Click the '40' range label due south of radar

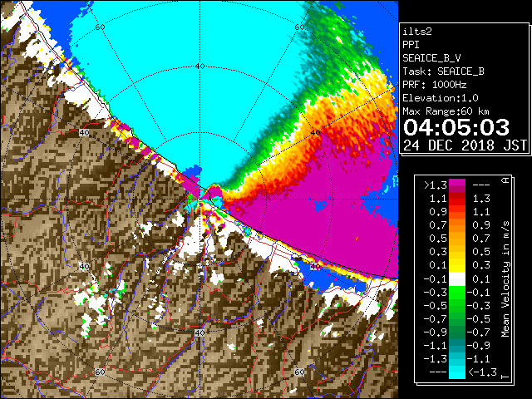point(199,332)
